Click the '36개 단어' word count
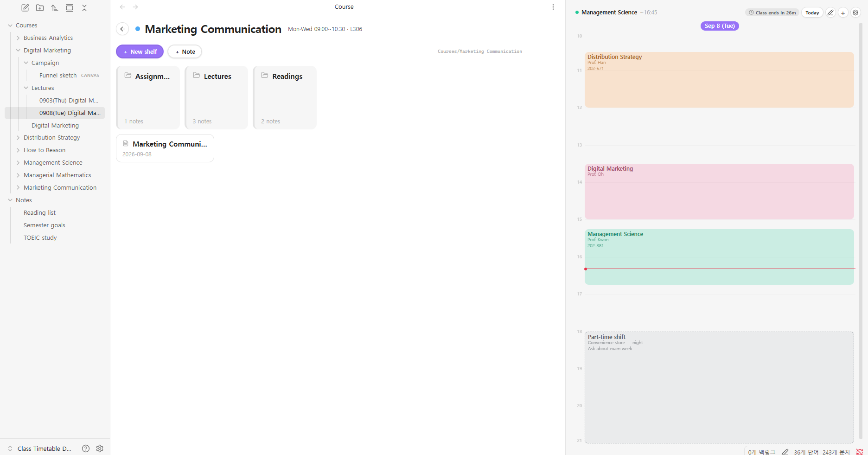 806,452
